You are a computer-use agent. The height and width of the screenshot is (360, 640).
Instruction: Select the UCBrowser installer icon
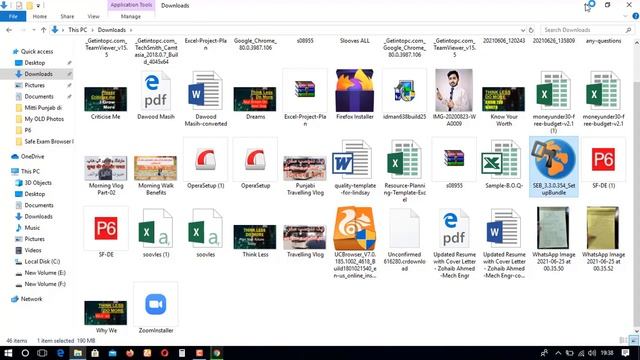[x=354, y=228]
